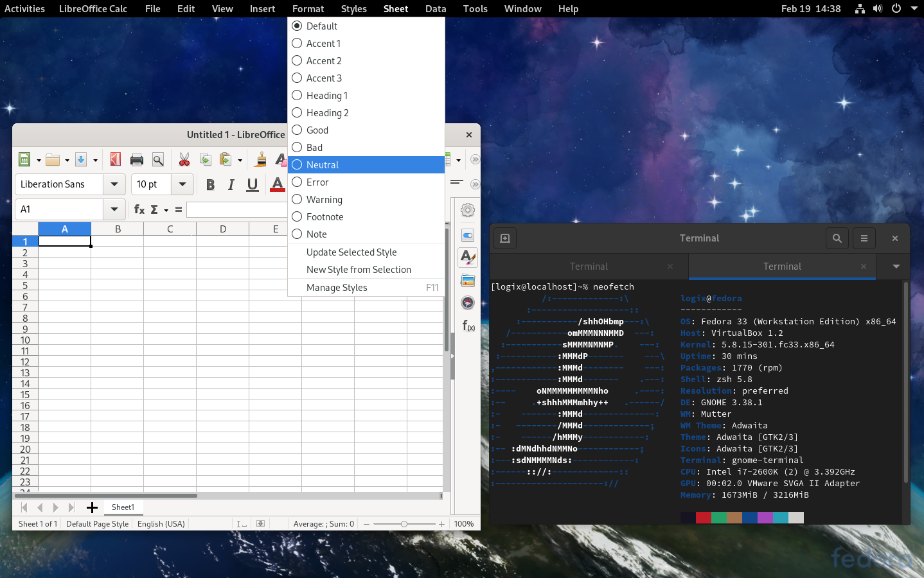Cut the selection using the scissors icon
This screenshot has height=578, width=924.
(184, 159)
